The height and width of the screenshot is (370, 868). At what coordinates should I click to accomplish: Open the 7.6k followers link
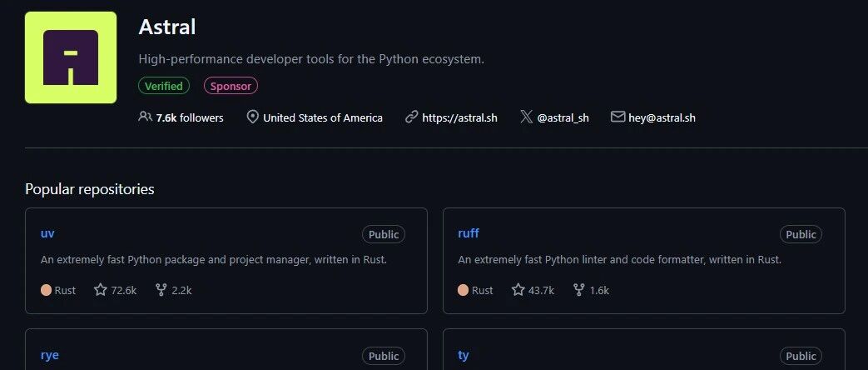pos(189,117)
